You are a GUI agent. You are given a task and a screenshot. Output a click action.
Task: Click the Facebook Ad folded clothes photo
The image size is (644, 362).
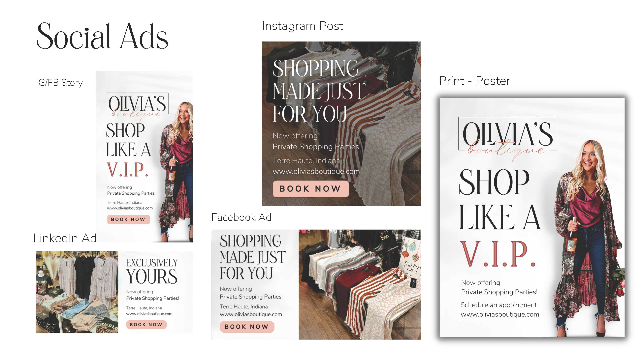(360, 284)
